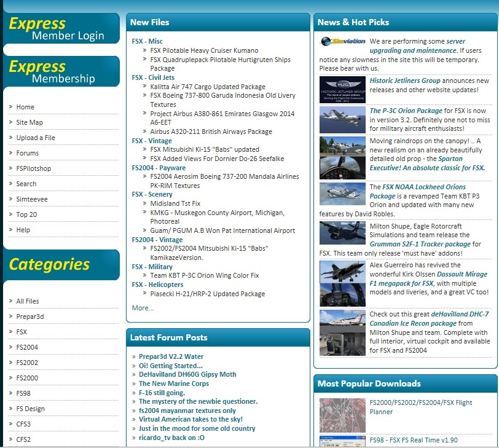Open the DHC-7 Ice Recon thumbnail
This screenshot has height=448, width=499.
coord(342,333)
